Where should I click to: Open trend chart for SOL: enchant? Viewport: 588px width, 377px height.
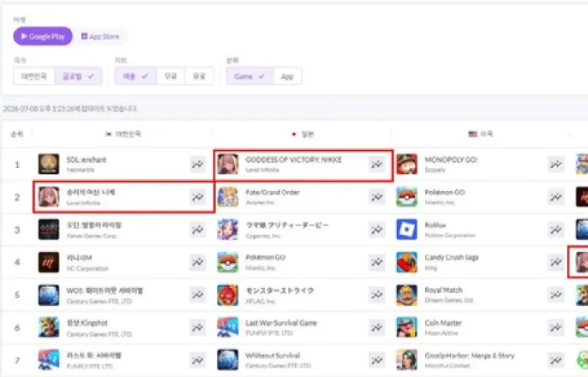pyautogui.click(x=198, y=165)
